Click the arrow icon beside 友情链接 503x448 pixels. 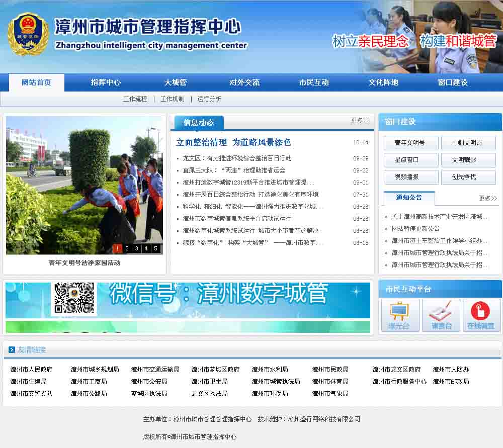tap(12, 350)
